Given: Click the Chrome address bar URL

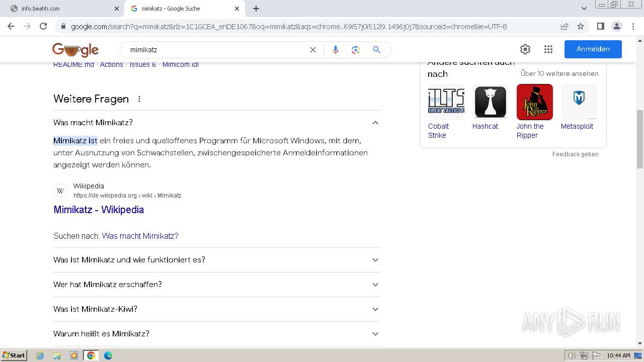Looking at the screenshot, I should tap(289, 27).
